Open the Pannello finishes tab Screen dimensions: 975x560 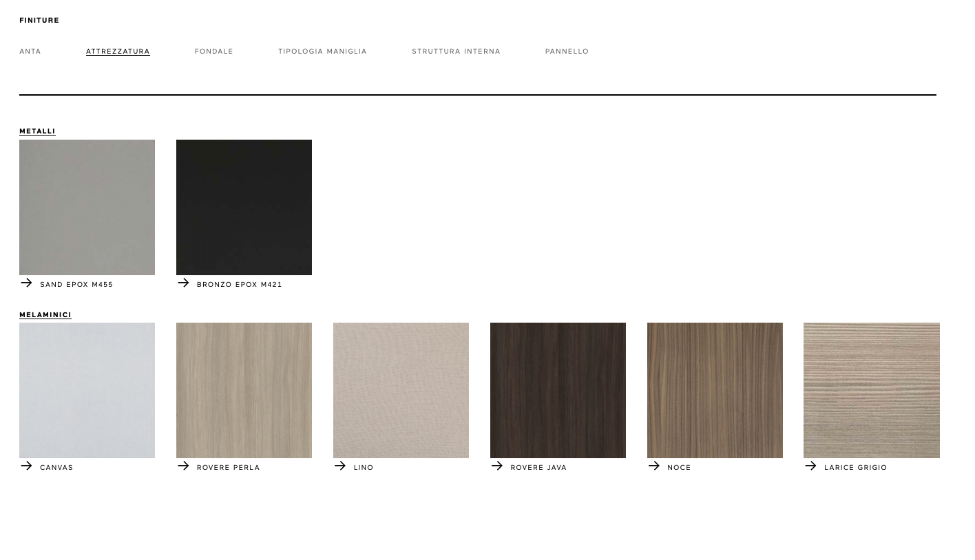pyautogui.click(x=567, y=52)
